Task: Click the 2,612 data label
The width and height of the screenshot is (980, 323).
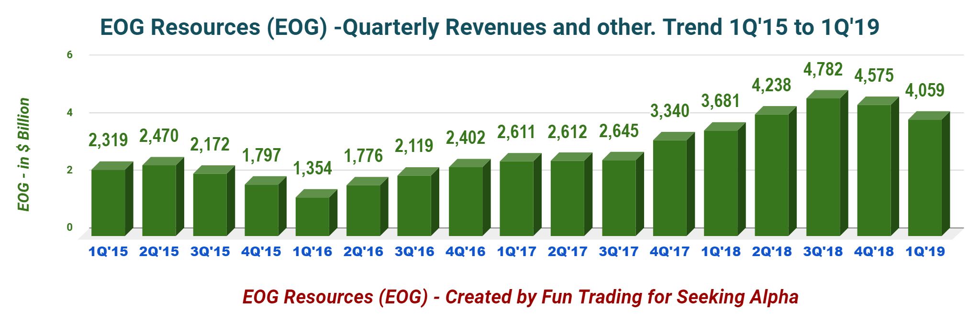Action: [568, 132]
